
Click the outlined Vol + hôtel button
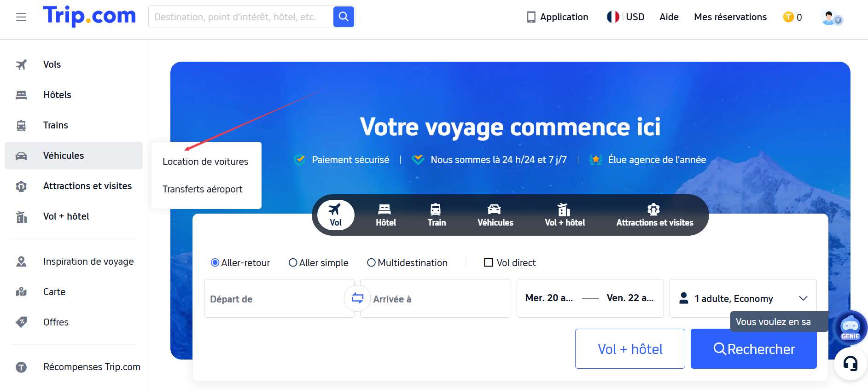coord(630,349)
